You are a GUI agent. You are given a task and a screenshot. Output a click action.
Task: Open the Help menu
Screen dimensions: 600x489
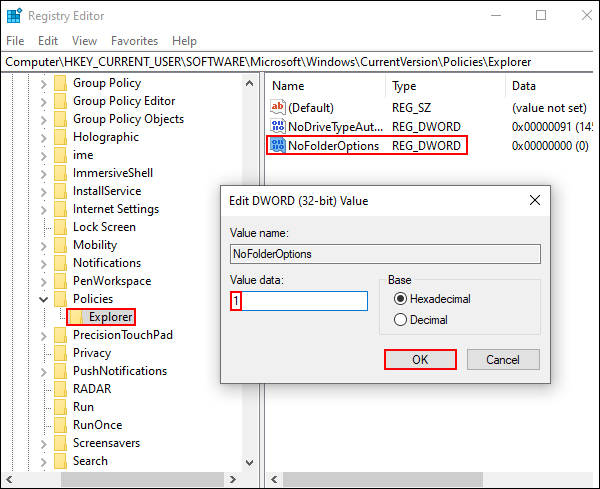click(x=184, y=41)
